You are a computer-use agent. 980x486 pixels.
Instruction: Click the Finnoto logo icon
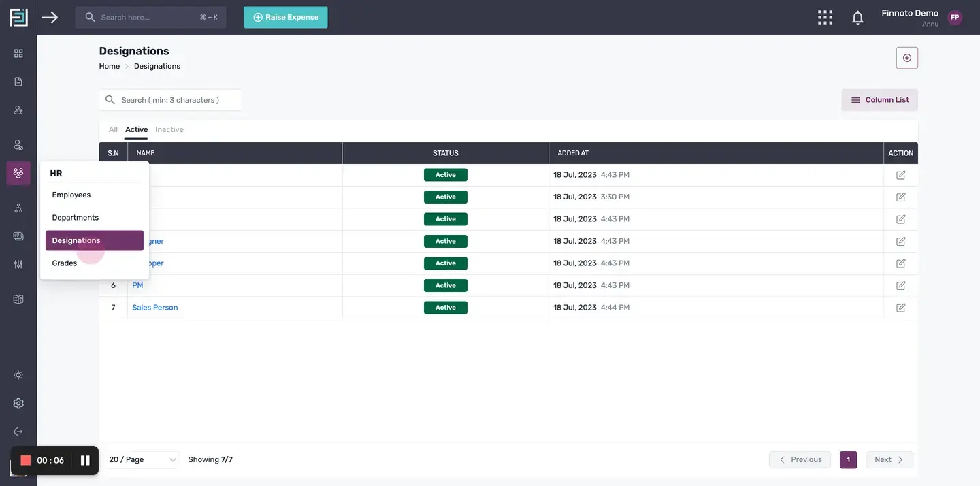[18, 17]
